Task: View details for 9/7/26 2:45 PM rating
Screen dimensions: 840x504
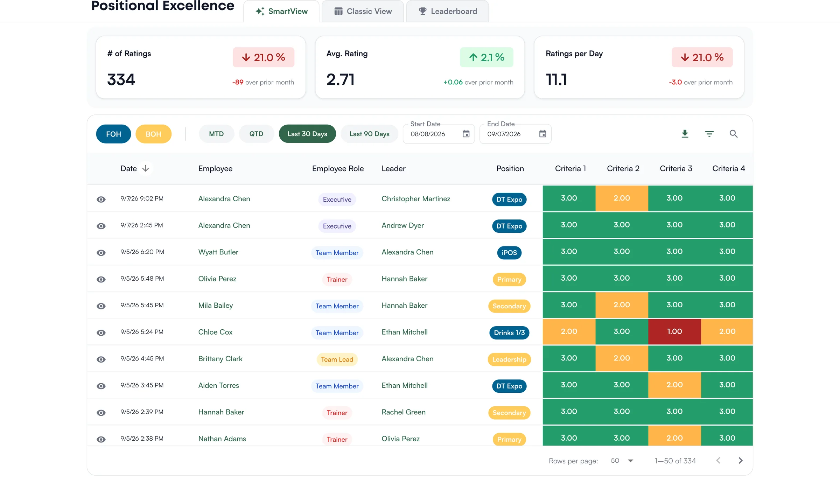Action: click(101, 226)
